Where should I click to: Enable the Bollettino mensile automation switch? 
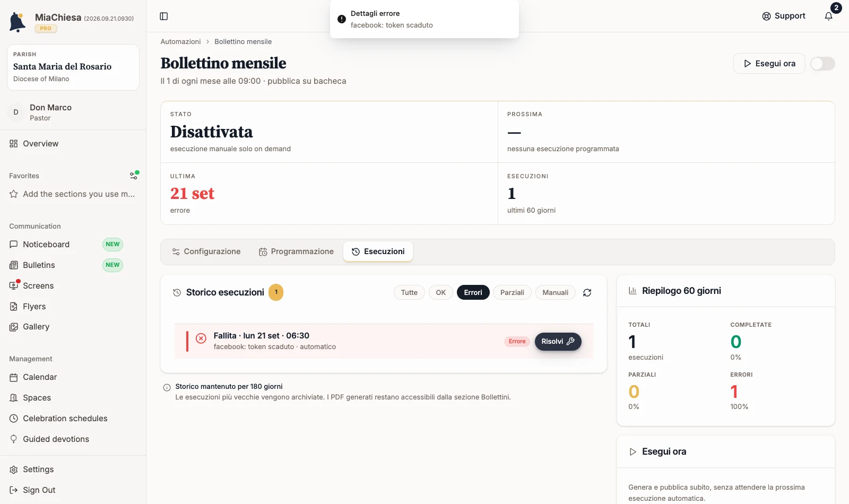pyautogui.click(x=822, y=64)
